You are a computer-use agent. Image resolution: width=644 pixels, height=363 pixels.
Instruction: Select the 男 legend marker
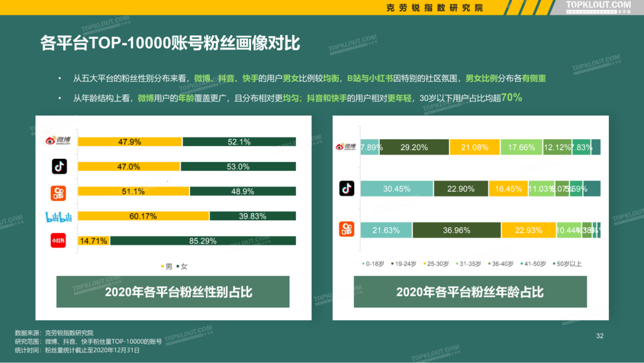[163, 266]
